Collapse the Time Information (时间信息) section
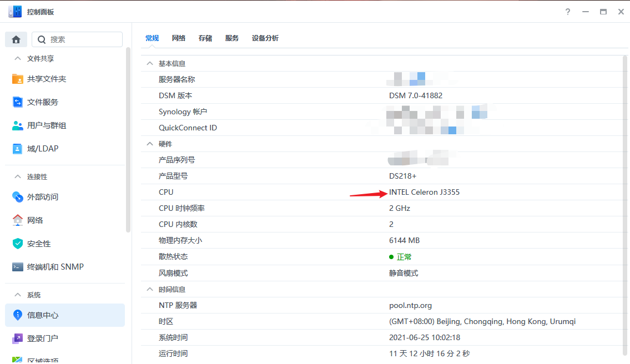This screenshot has height=364, width=630. [x=149, y=289]
